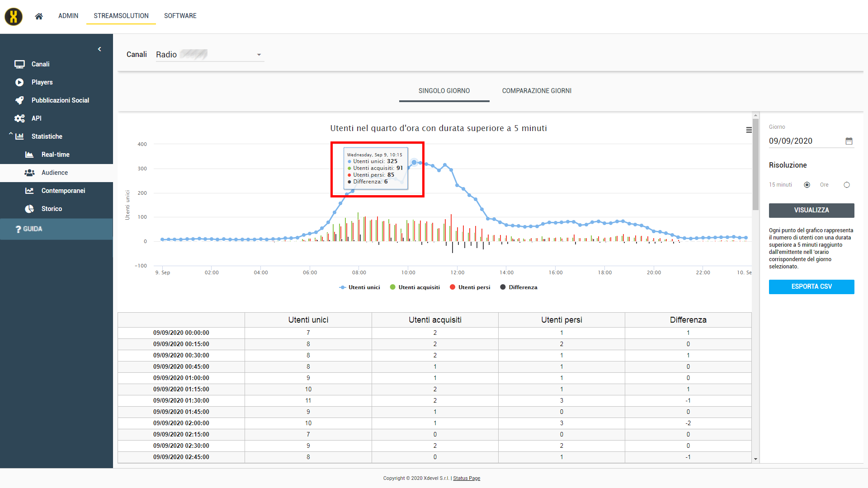868x488 pixels.
Task: Collapse the sidebar with chevron arrow
Action: point(99,49)
